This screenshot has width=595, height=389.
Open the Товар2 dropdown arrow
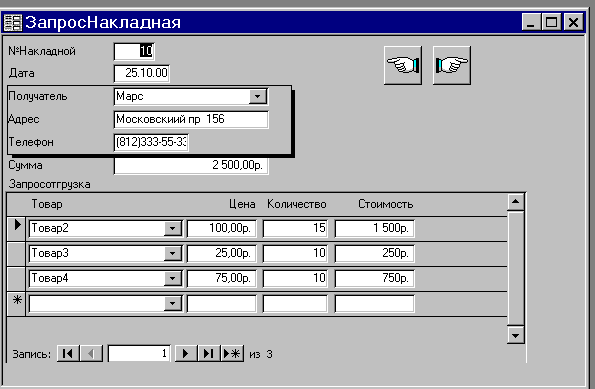(173, 228)
